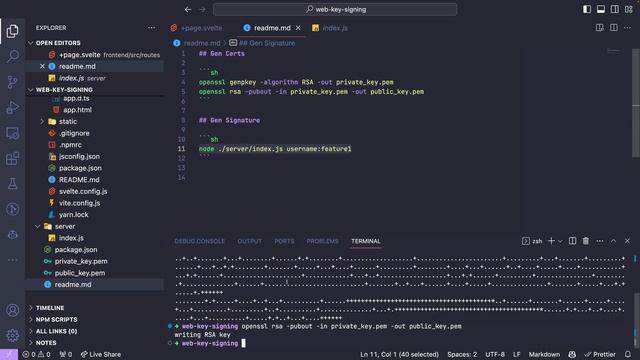Open the Extensions view
640x360 pixels.
click(12, 158)
